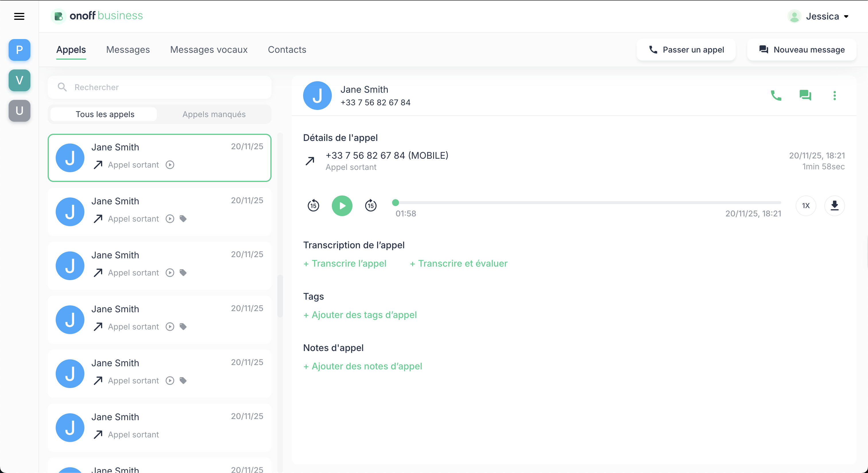Click the middle of audio progress bar

(x=588, y=202)
